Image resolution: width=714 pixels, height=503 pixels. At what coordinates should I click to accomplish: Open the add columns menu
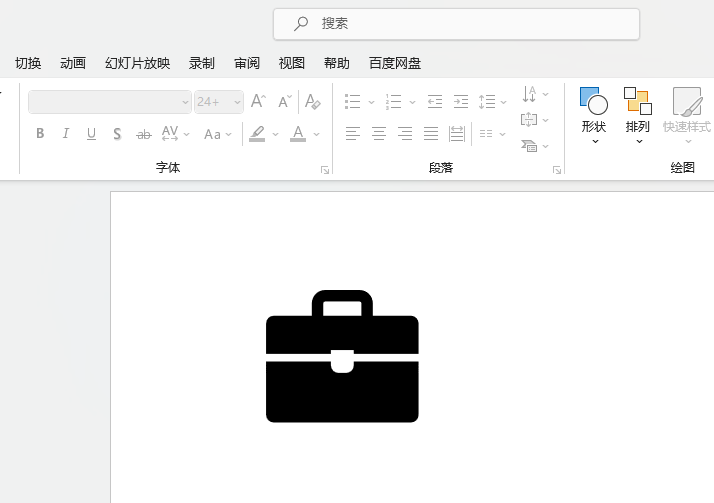click(x=492, y=134)
